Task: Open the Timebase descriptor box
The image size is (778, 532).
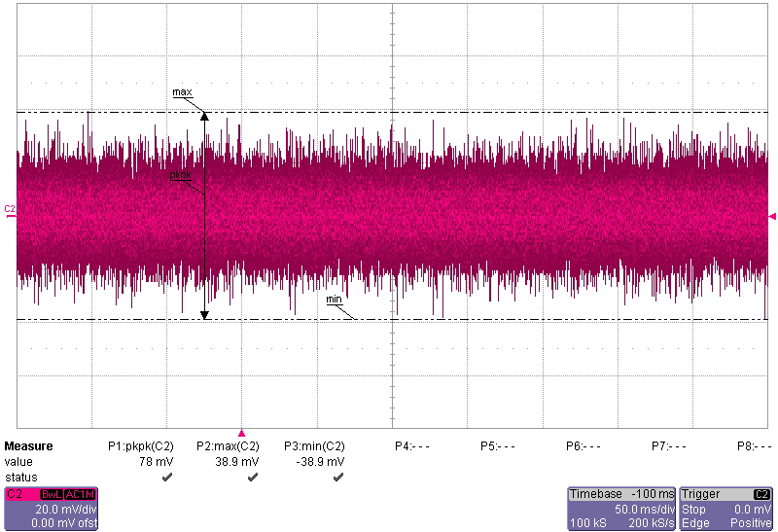Action: 621,509
